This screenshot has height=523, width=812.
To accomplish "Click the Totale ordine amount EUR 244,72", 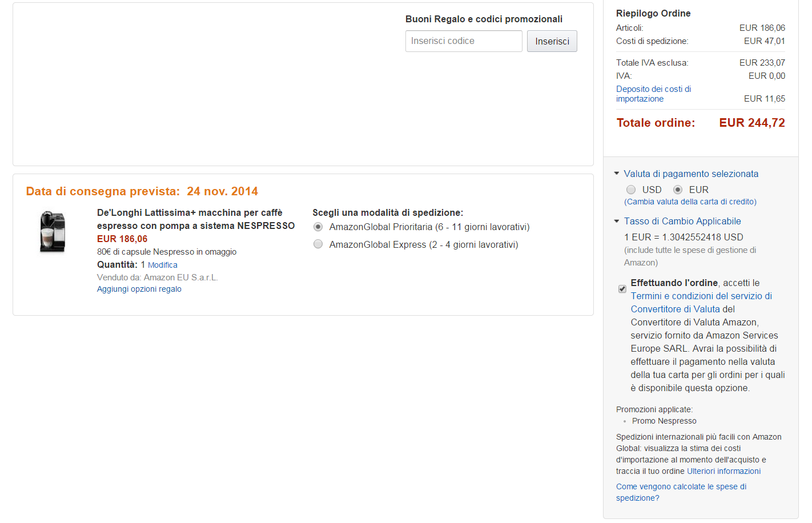I will tap(751, 123).
